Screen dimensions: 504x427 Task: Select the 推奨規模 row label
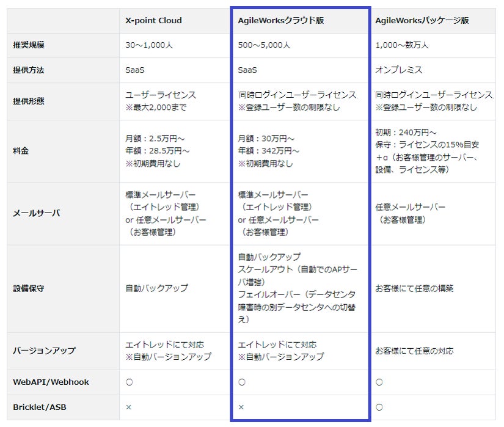(29, 45)
